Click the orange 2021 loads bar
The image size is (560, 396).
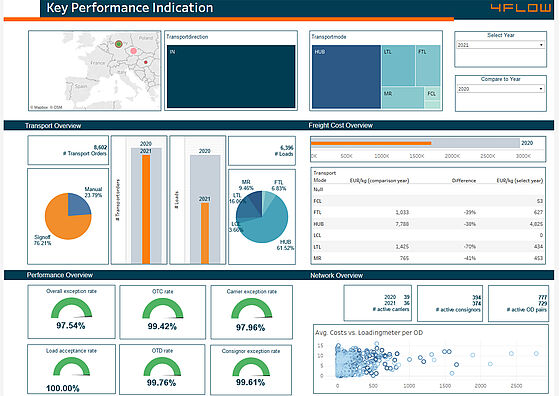point(205,233)
